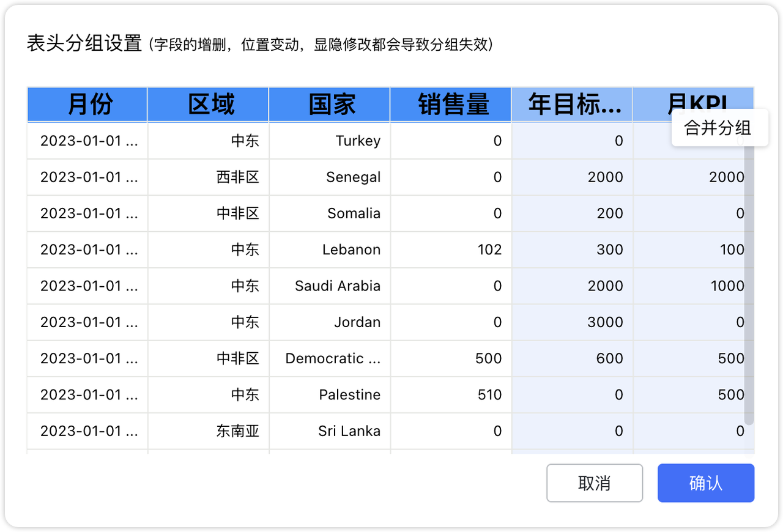783x532 pixels.
Task: Click the sales value 500 in Democratic row
Action: pyautogui.click(x=451, y=358)
